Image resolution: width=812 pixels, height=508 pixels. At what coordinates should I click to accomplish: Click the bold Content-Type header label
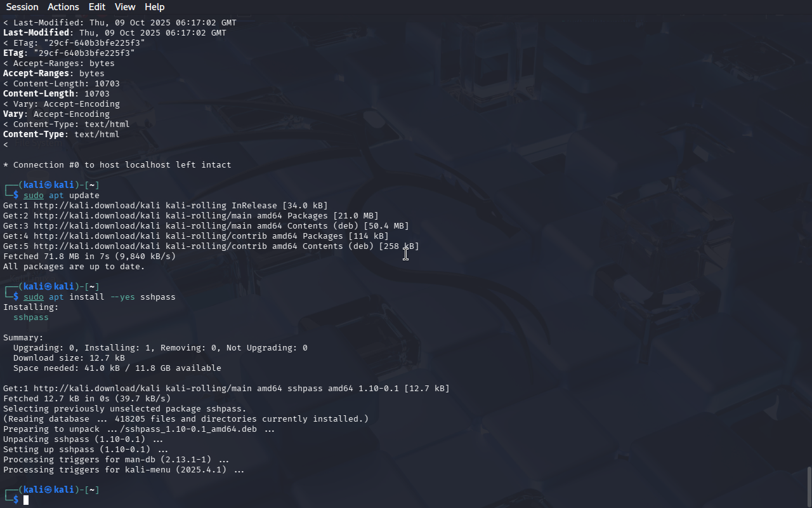tap(34, 135)
